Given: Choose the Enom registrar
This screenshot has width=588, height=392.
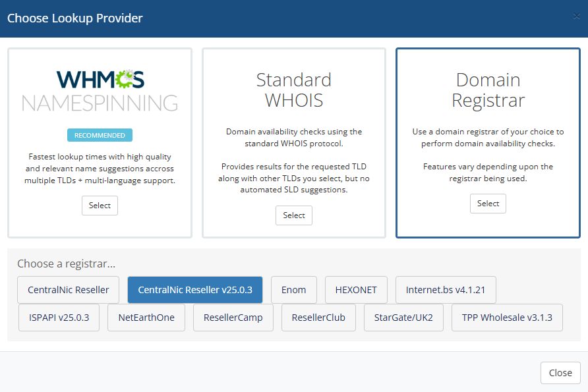Looking at the screenshot, I should [293, 290].
